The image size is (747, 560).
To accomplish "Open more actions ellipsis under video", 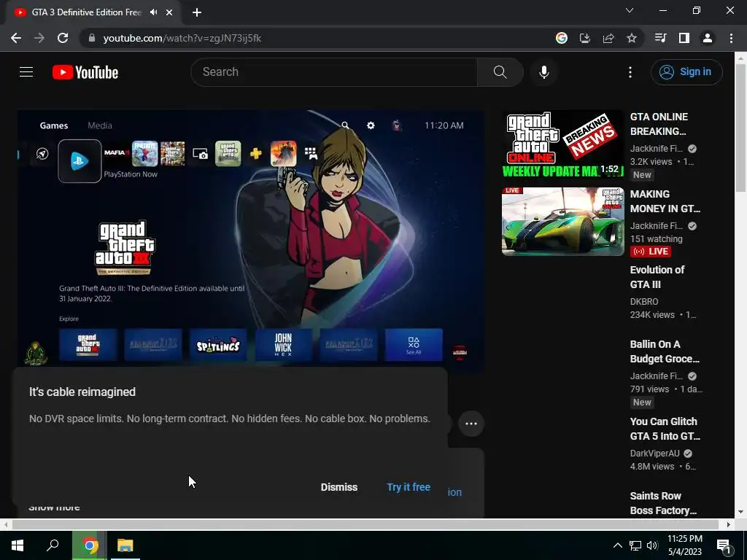I will [x=471, y=424].
